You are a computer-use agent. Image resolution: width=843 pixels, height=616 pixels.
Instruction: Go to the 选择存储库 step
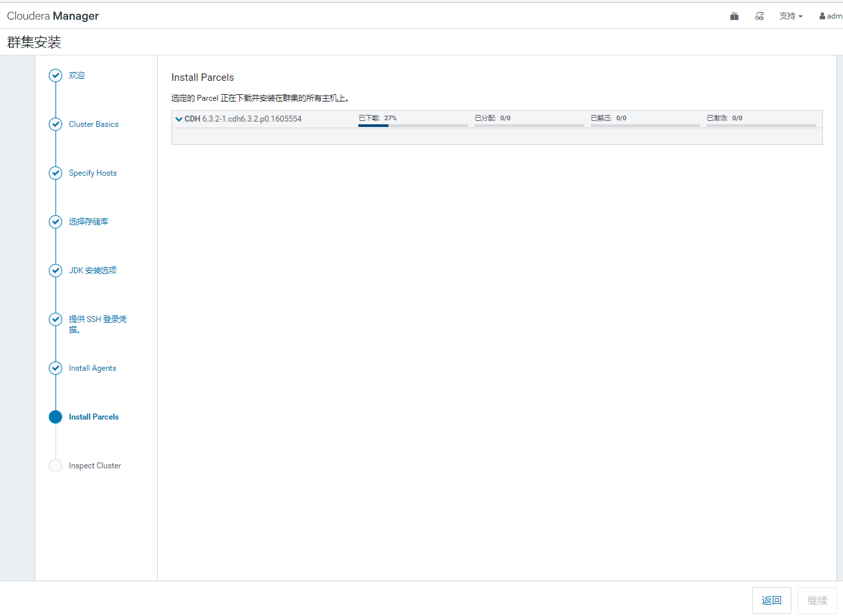pyautogui.click(x=88, y=222)
